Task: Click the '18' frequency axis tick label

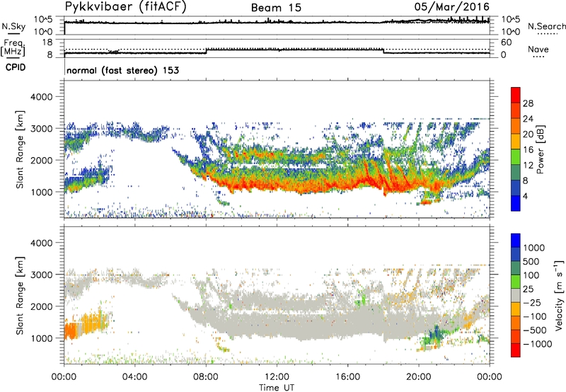Action: (x=47, y=42)
